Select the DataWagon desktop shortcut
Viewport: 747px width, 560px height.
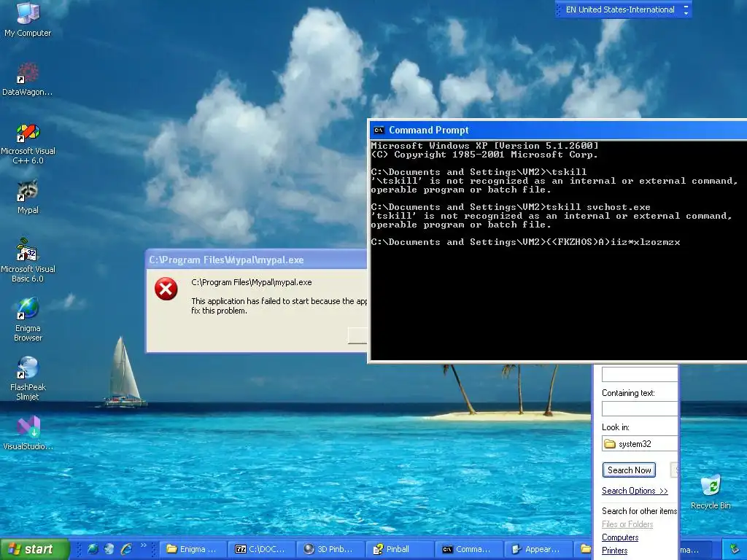[x=28, y=79]
